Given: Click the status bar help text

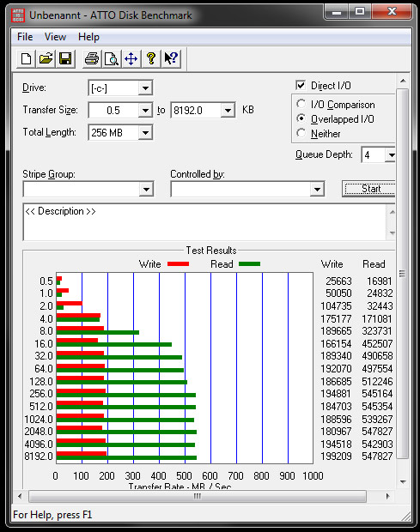Looking at the screenshot, I should (x=52, y=515).
